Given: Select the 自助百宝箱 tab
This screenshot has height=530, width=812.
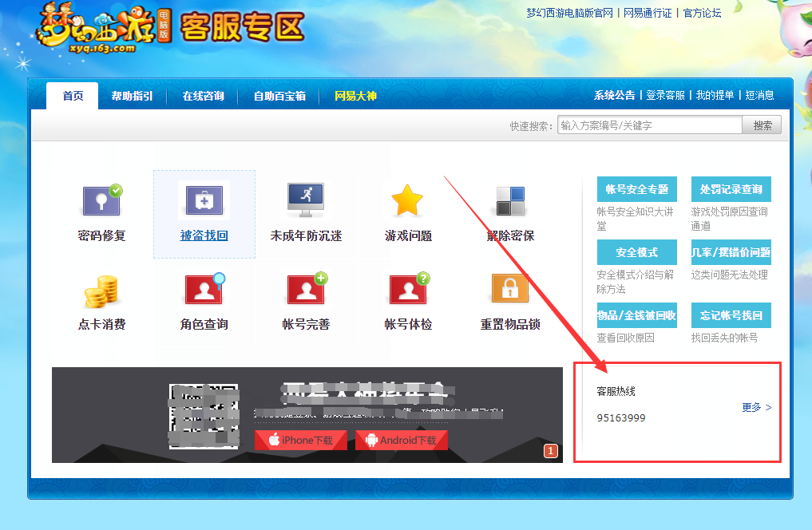Looking at the screenshot, I should [279, 96].
